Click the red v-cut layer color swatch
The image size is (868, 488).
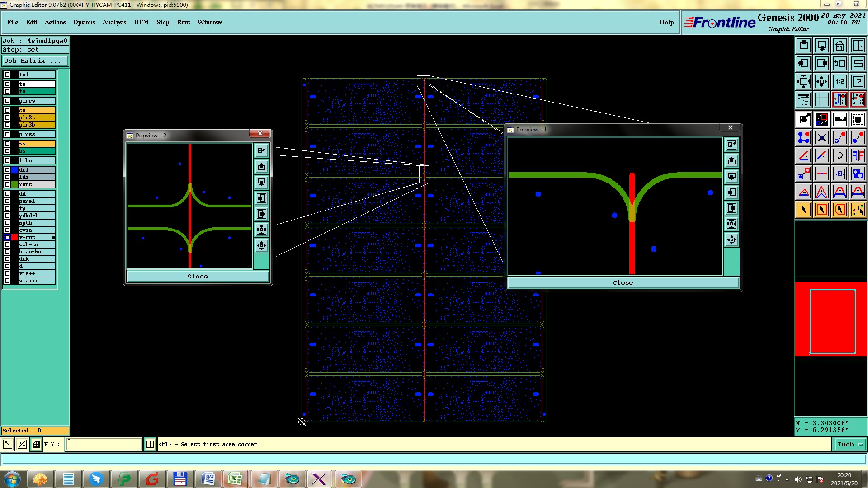[x=14, y=237]
